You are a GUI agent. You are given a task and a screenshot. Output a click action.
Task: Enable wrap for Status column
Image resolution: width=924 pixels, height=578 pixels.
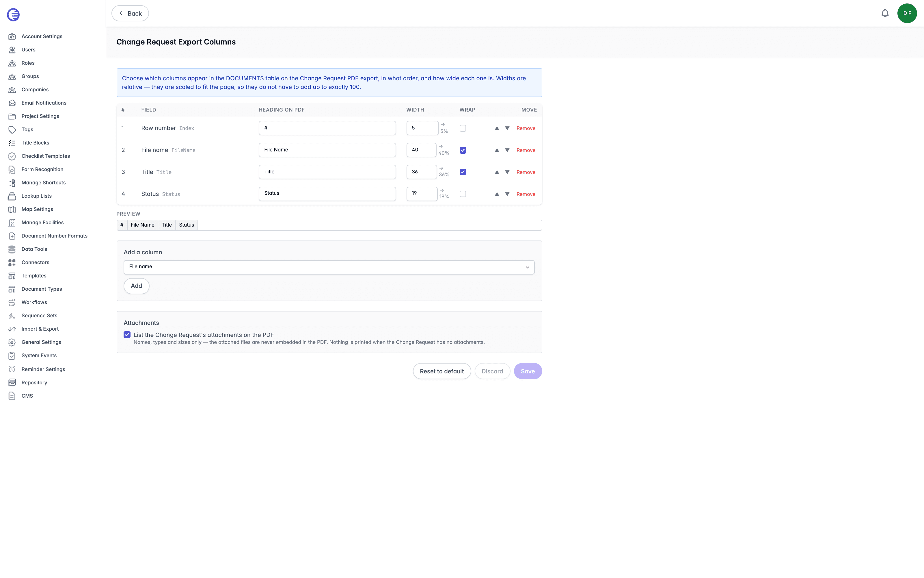click(463, 194)
